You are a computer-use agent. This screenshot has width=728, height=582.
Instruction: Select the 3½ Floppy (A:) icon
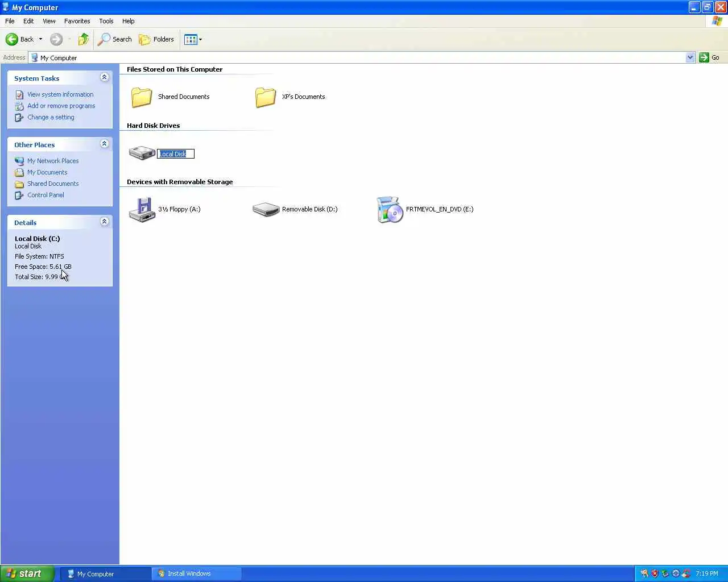coord(142,209)
